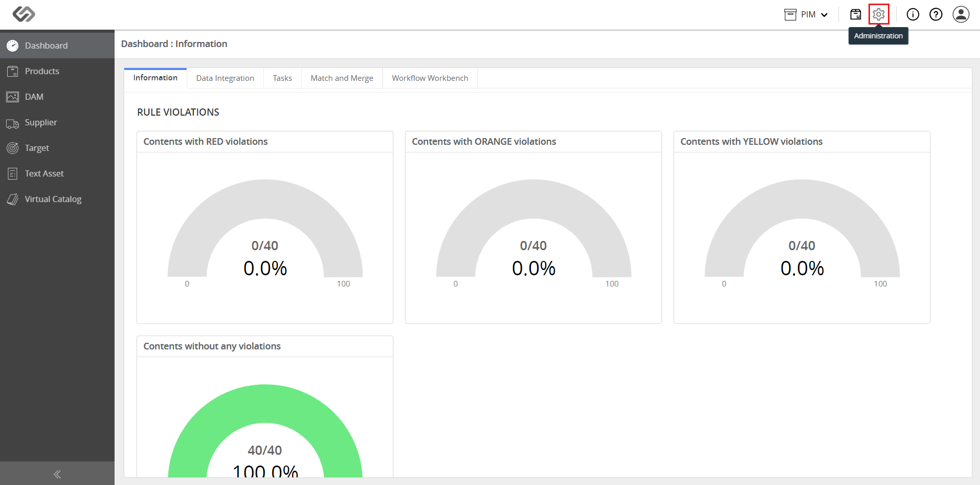
Task: Open Virtual Catalog in the sidebar
Action: [57, 199]
